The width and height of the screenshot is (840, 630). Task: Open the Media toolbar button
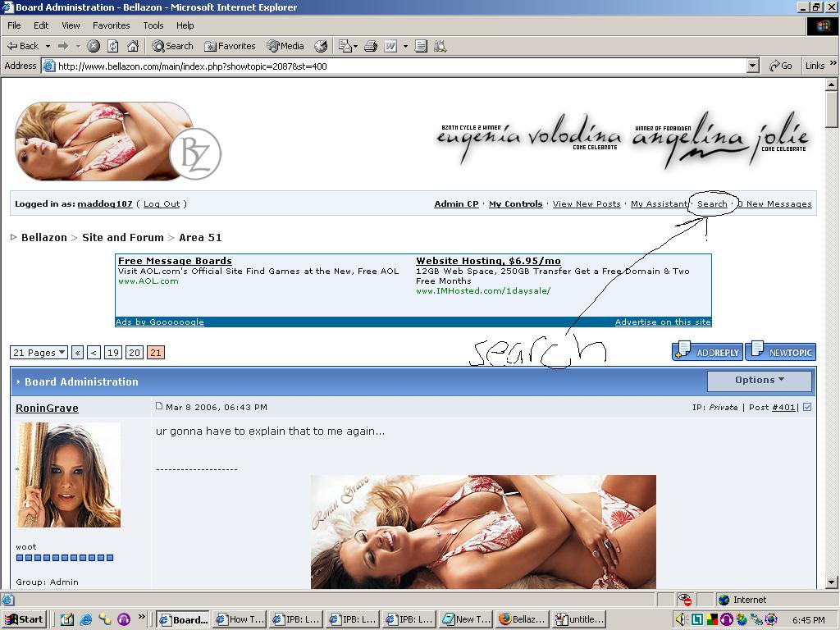coord(285,46)
